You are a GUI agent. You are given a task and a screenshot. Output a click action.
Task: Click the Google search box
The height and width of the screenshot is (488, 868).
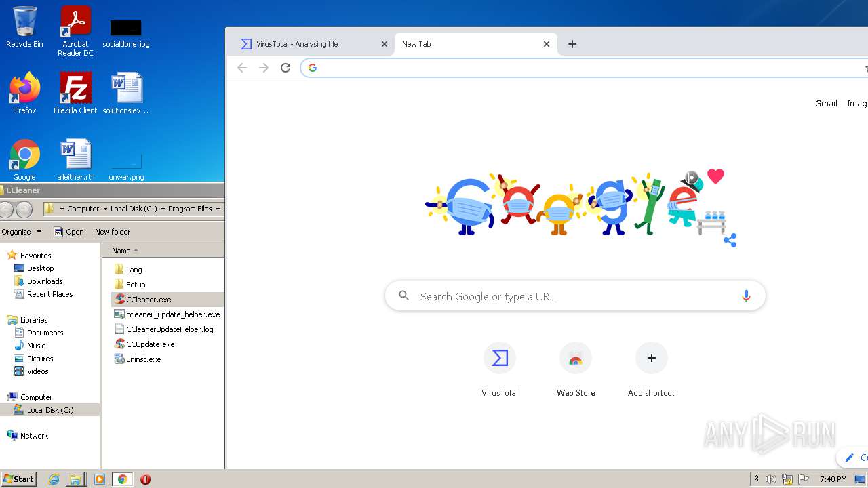pyautogui.click(x=575, y=296)
